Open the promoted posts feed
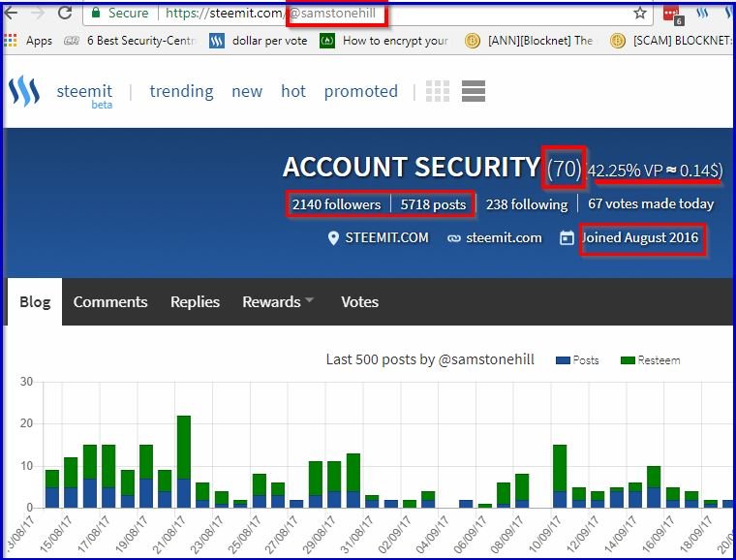The image size is (736, 560). pos(361,91)
